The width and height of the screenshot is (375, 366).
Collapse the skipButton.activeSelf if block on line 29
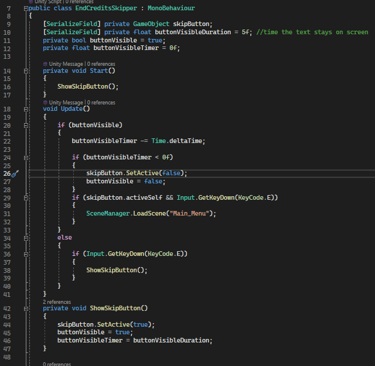pyautogui.click(x=26, y=198)
